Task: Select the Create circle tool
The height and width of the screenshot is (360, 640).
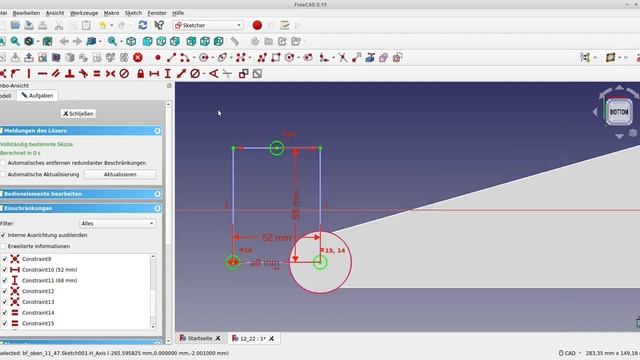Action: 203,58
